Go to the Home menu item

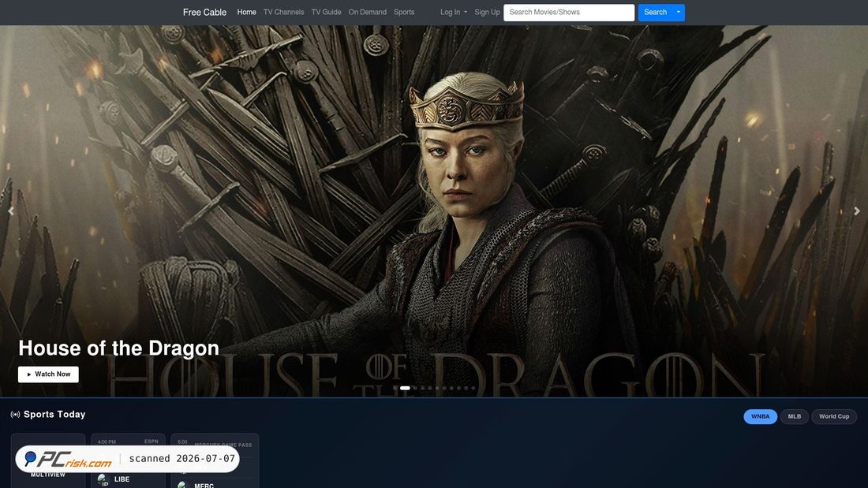[x=246, y=12]
